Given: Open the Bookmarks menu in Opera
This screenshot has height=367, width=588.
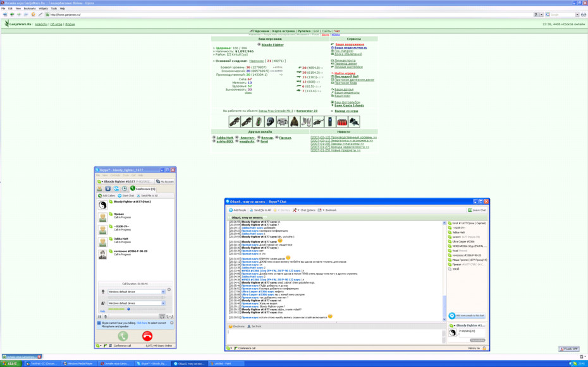Looking at the screenshot, I should click(29, 8).
